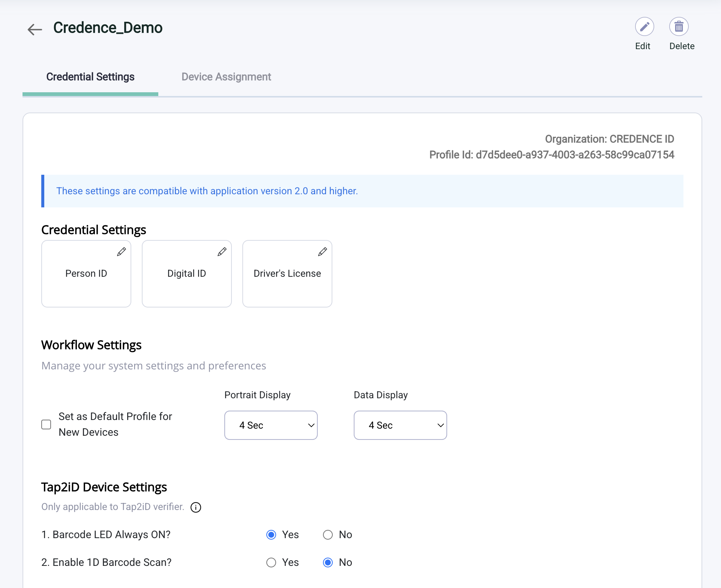This screenshot has height=588, width=721.
Task: Switch to the Device Assignment tab
Action: tap(226, 77)
